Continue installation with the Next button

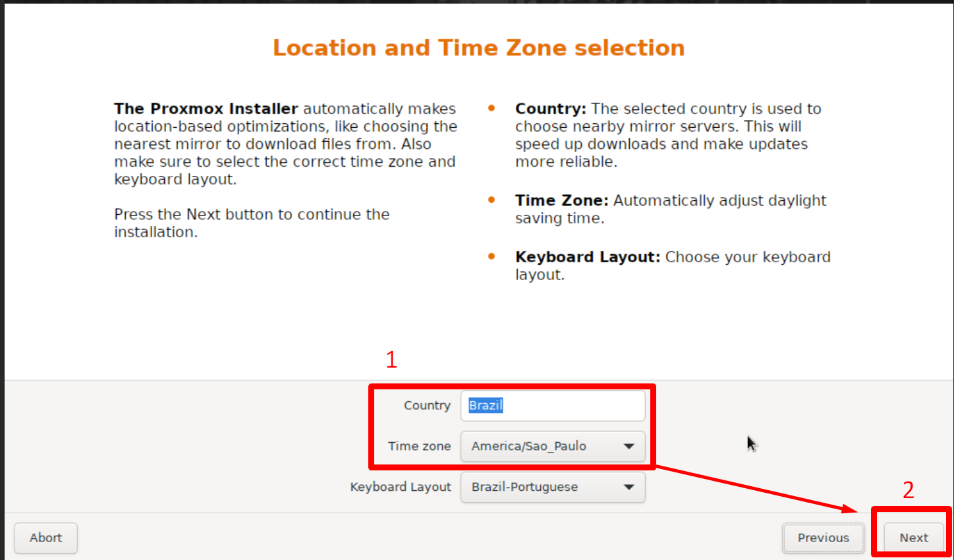pos(914,538)
